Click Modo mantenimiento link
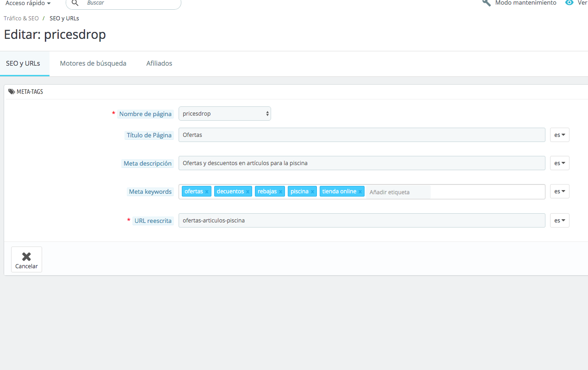 pos(526,3)
